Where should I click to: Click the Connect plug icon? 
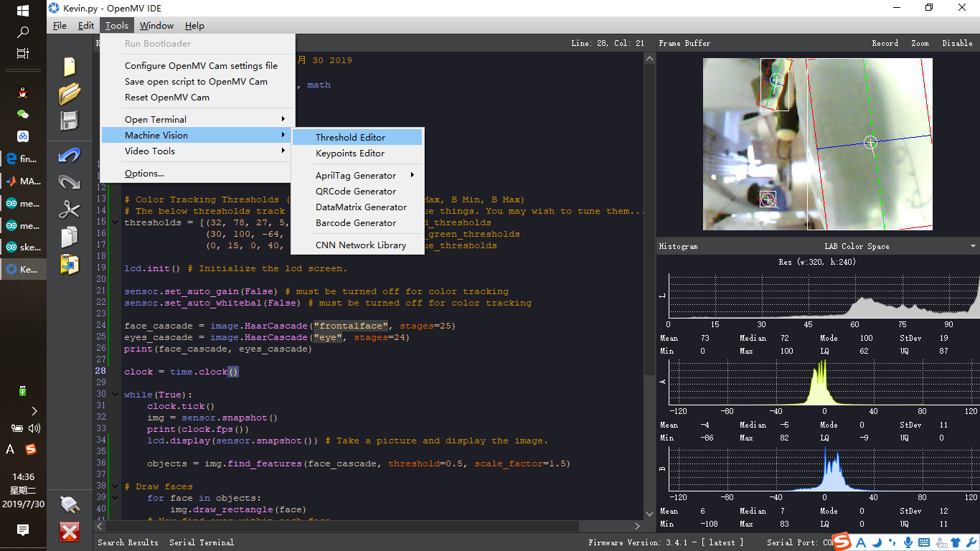(x=70, y=504)
